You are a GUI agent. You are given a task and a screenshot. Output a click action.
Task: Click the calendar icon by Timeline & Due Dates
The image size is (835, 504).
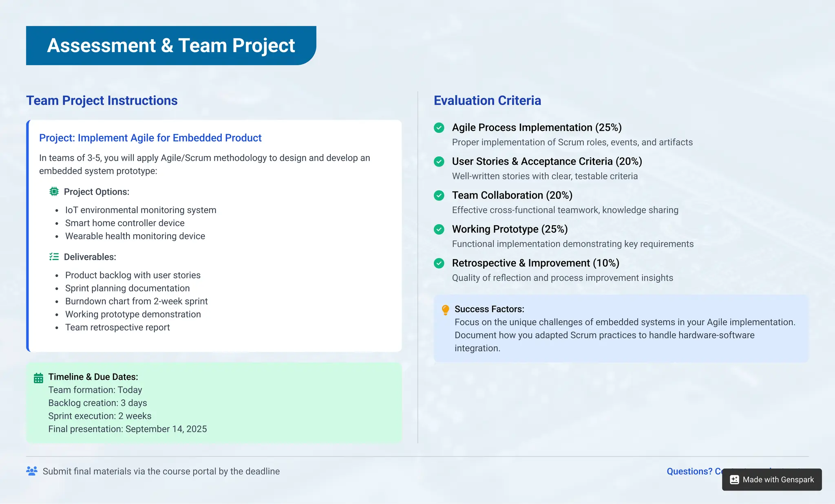[38, 378]
